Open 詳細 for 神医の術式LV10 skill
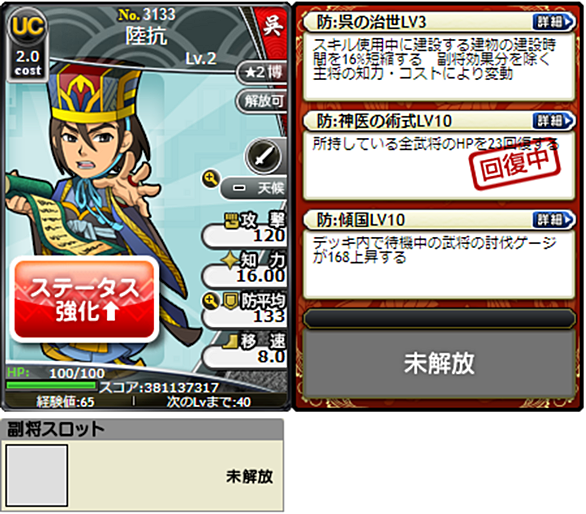 [x=553, y=120]
